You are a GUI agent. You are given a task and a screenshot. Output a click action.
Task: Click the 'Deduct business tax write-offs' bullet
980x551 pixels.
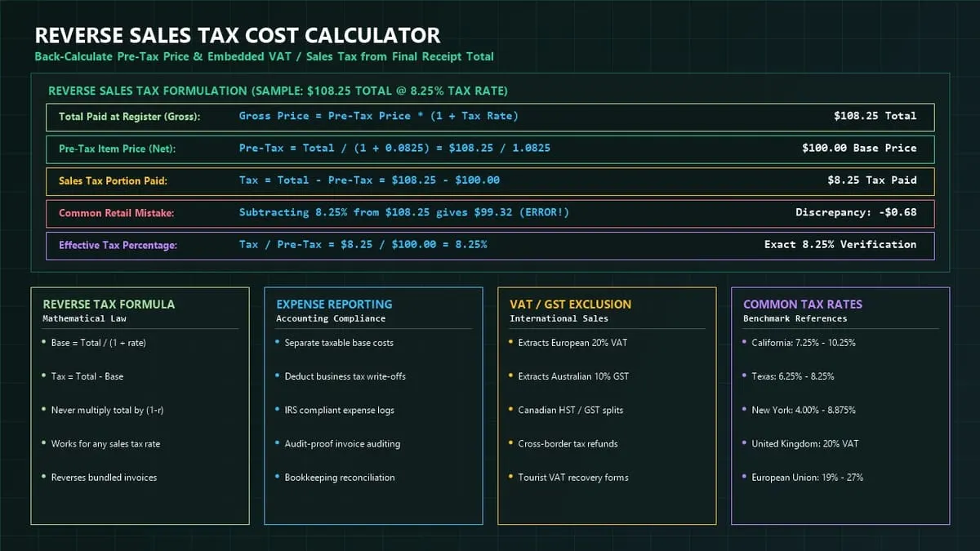[345, 376]
